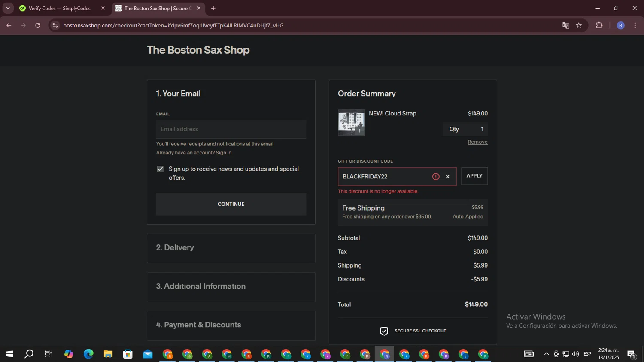Focus the bostonsaxshop.com URL address bar

173,25
